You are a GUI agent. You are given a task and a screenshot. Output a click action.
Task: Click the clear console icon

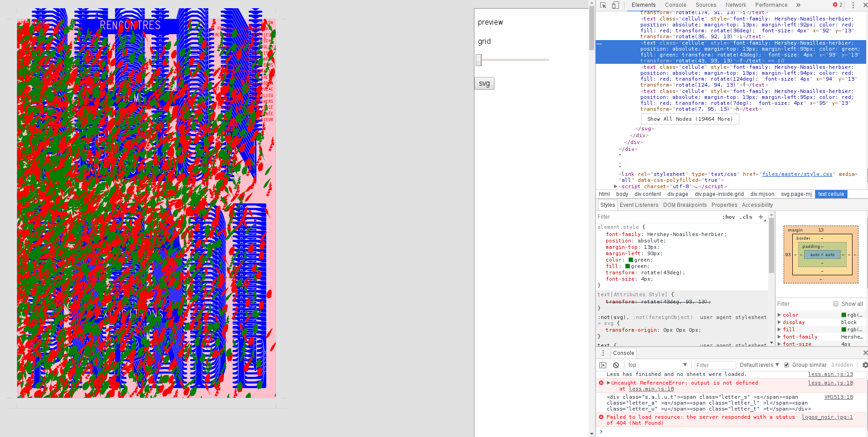[x=616, y=365]
